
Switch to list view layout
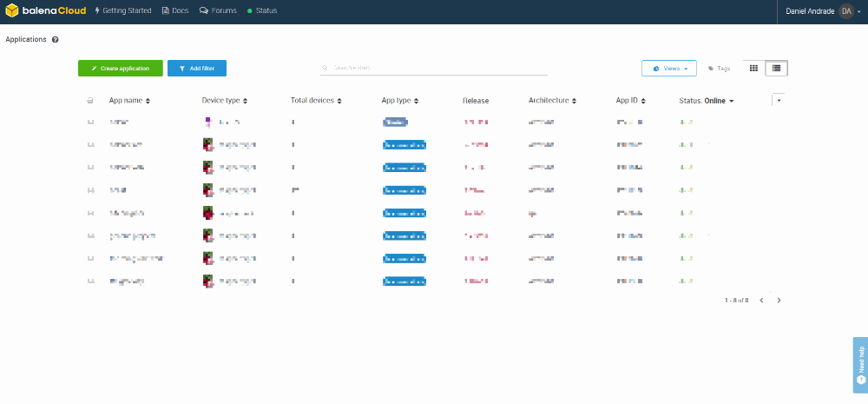(776, 68)
